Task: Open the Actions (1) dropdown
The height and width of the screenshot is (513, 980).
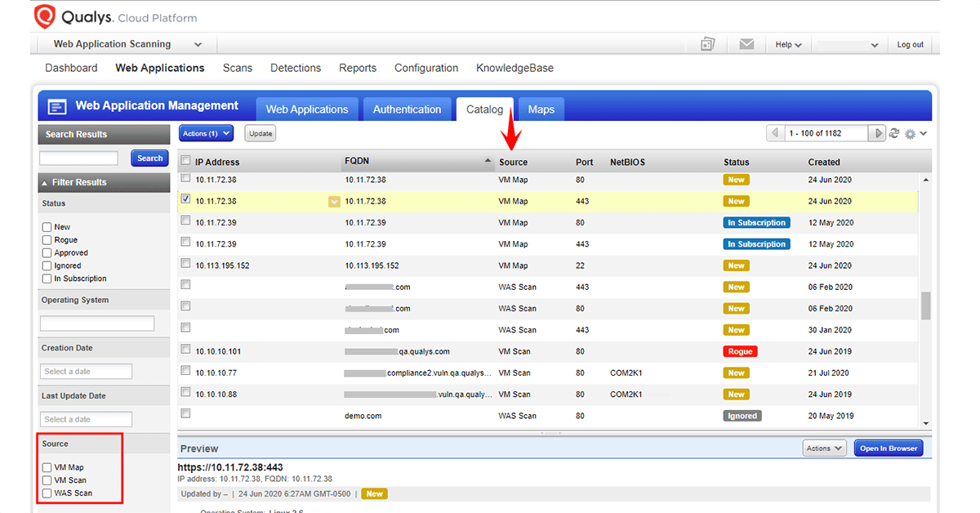Action: pyautogui.click(x=206, y=133)
